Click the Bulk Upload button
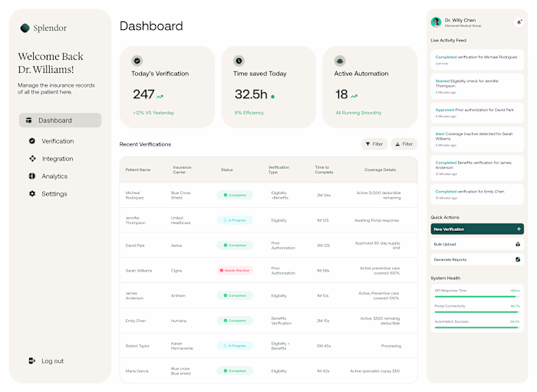The height and width of the screenshot is (392, 537). (477, 244)
